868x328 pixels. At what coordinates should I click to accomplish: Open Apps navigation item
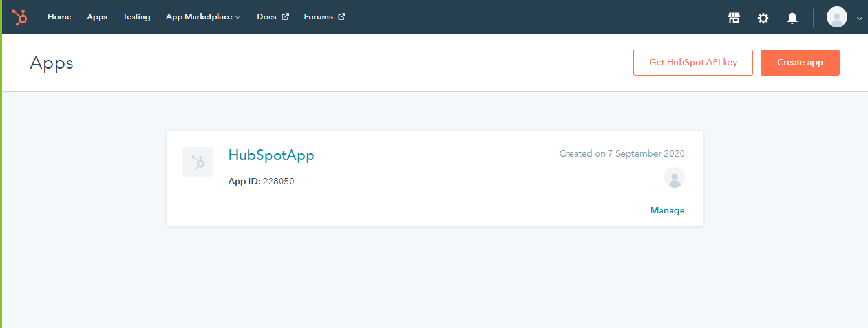point(97,17)
